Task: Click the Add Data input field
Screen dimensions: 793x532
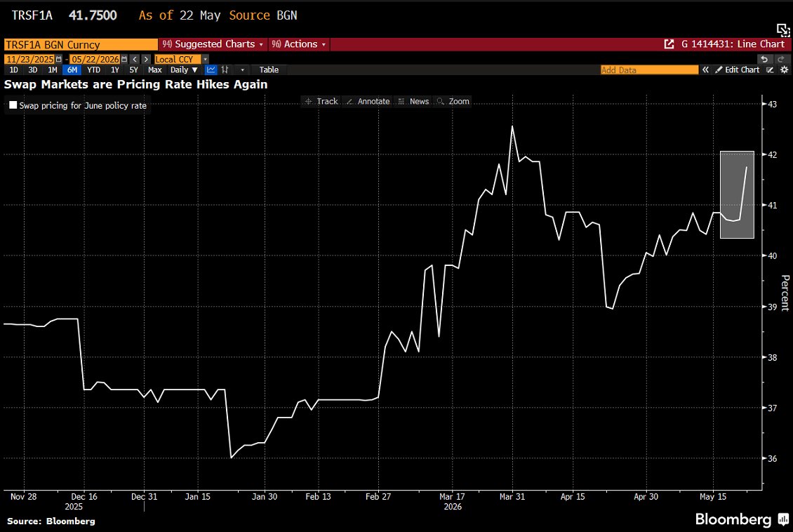Action: tap(649, 69)
